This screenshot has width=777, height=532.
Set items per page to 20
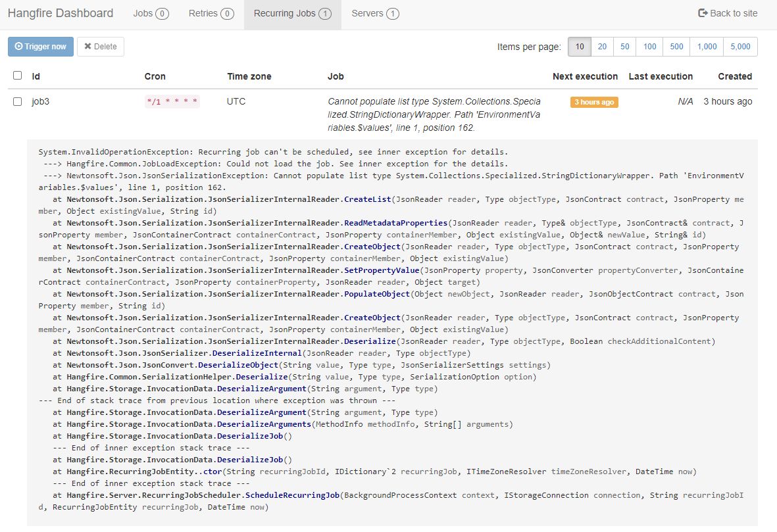[602, 47]
